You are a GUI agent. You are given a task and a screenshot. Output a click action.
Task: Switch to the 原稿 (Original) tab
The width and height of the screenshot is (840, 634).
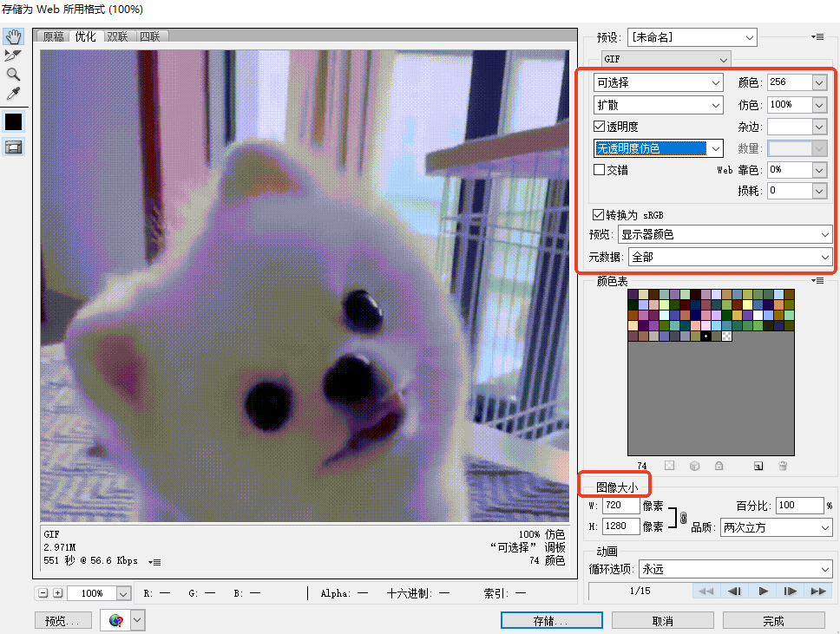pyautogui.click(x=53, y=36)
